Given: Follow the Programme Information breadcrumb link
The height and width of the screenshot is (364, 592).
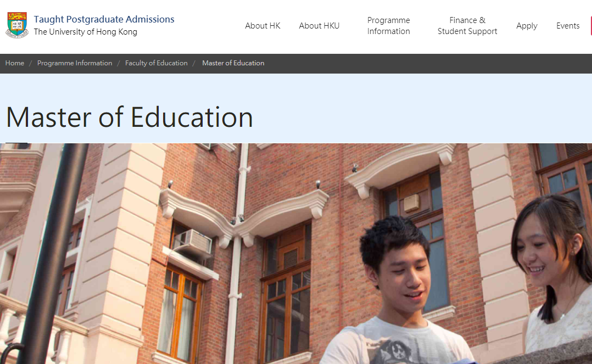Looking at the screenshot, I should coord(75,63).
